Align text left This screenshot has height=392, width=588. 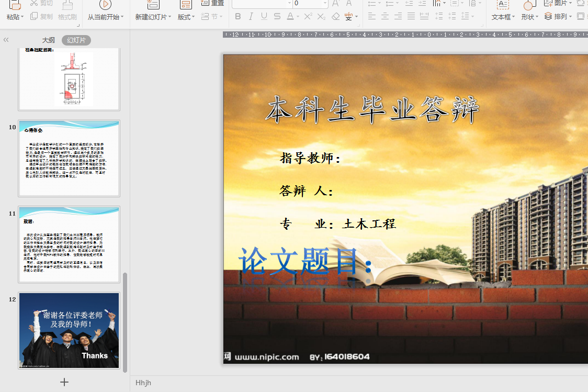[371, 17]
